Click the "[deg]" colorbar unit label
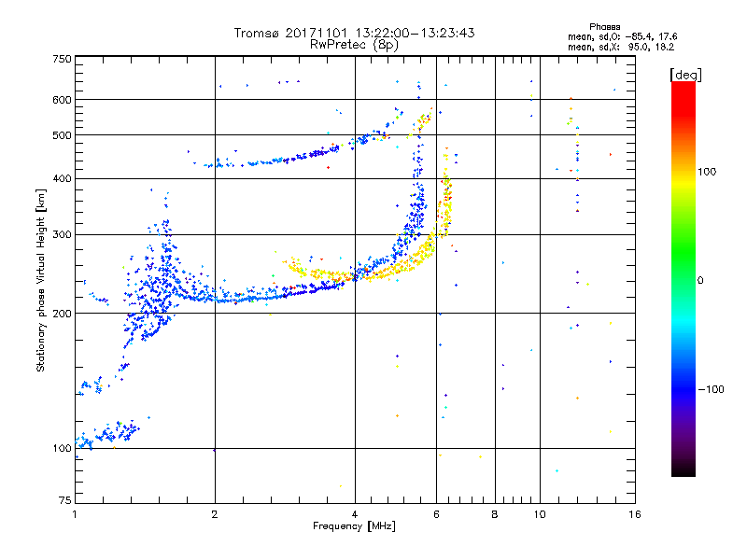 [685, 75]
